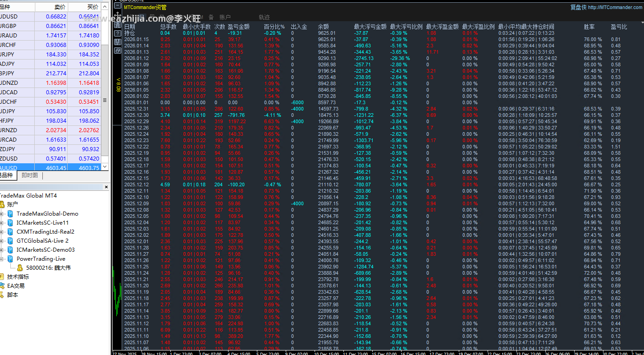Expand the ICMarketsSC-Live11 tree node
The width and height of the screenshot is (644, 355).
[x=2, y=223]
